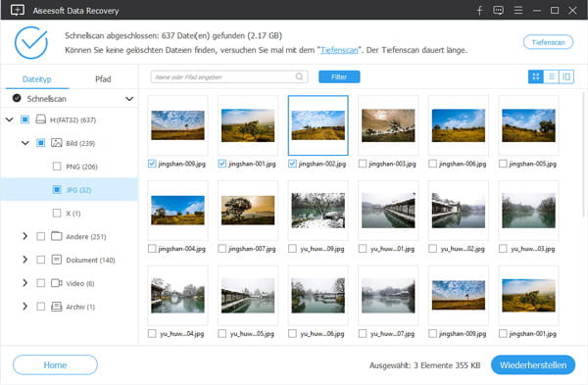Check jingshan-004.jpg checkbox
The height and width of the screenshot is (385, 588).
click(x=152, y=249)
